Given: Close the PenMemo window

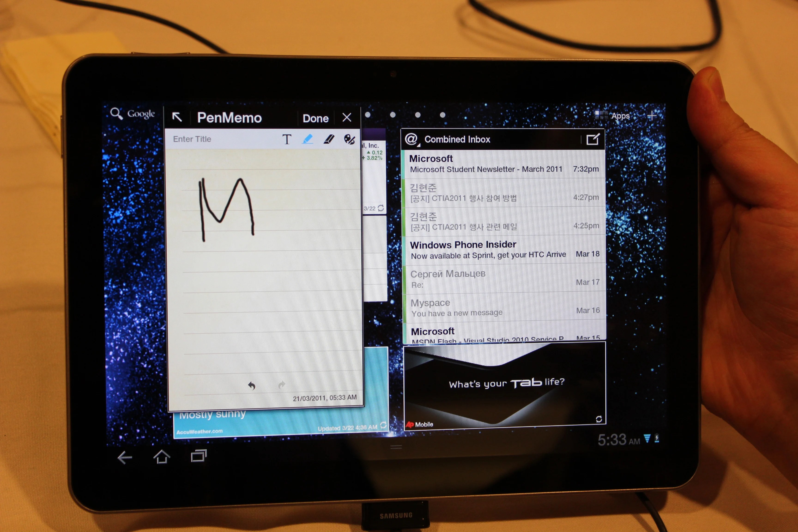Looking at the screenshot, I should pyautogui.click(x=347, y=117).
